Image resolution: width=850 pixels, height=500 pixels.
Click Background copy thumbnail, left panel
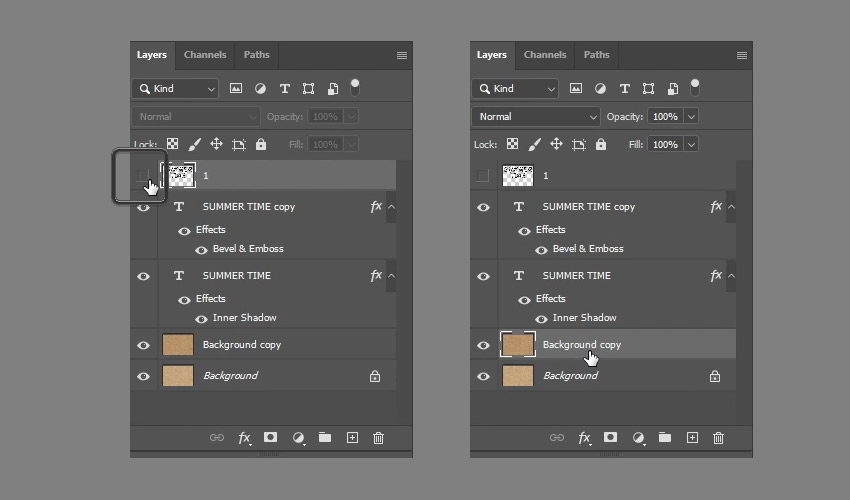(178, 345)
